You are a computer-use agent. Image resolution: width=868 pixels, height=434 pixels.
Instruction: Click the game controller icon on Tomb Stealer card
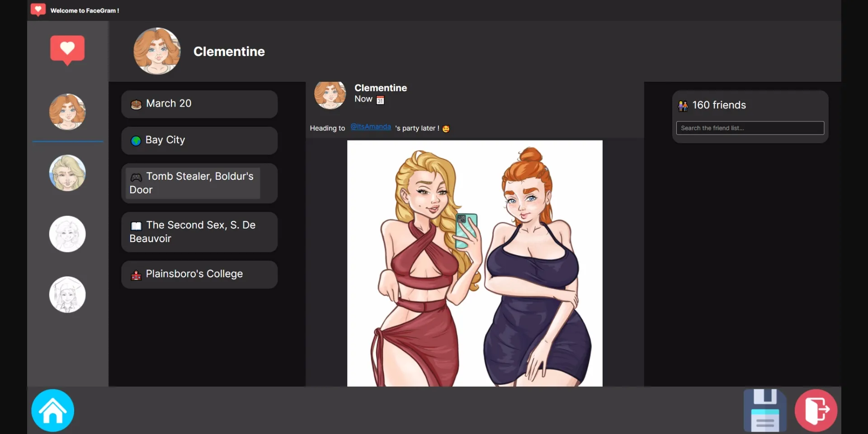(x=136, y=177)
